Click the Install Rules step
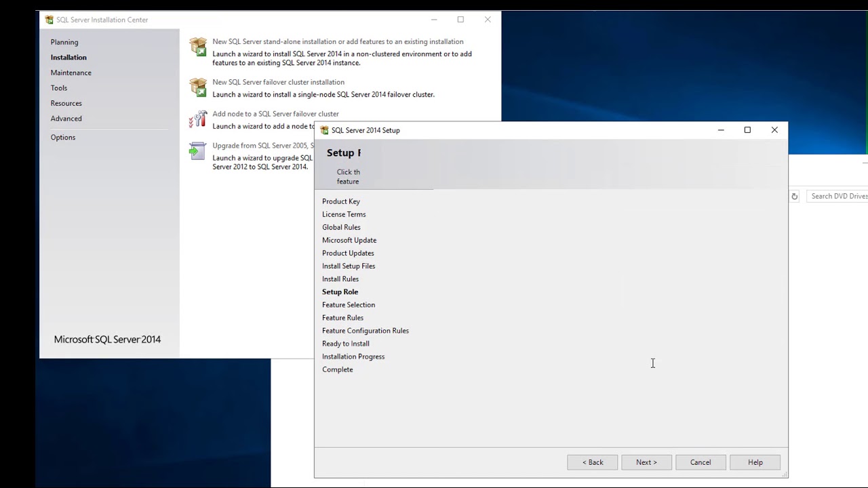The width and height of the screenshot is (868, 488). click(x=340, y=279)
